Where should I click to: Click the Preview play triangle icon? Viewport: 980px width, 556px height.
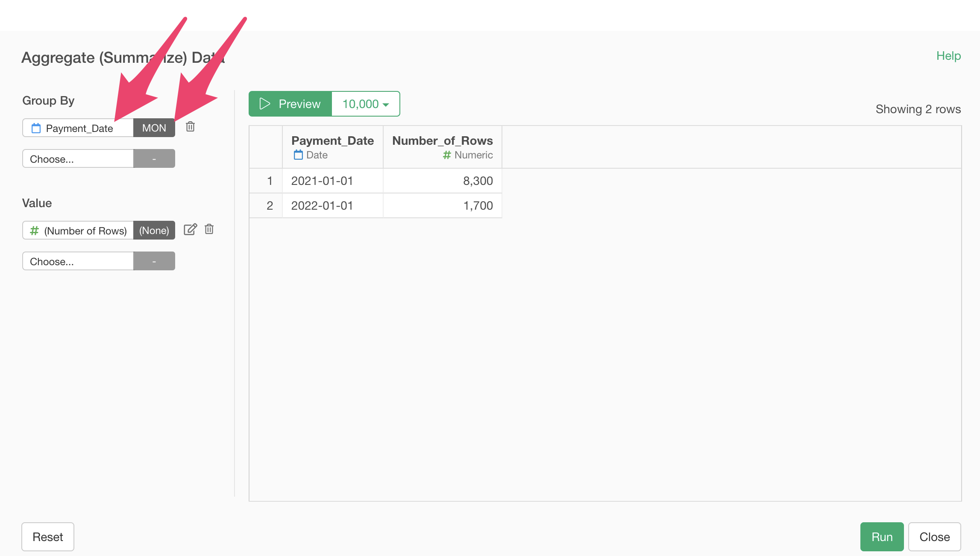265,104
